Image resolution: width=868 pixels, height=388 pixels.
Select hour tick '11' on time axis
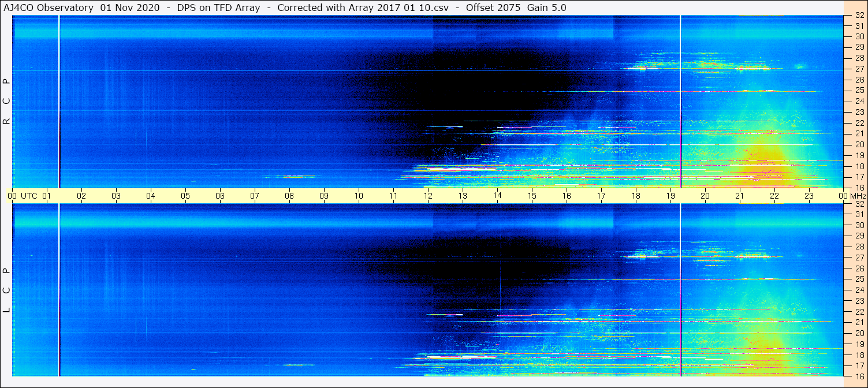[394, 196]
